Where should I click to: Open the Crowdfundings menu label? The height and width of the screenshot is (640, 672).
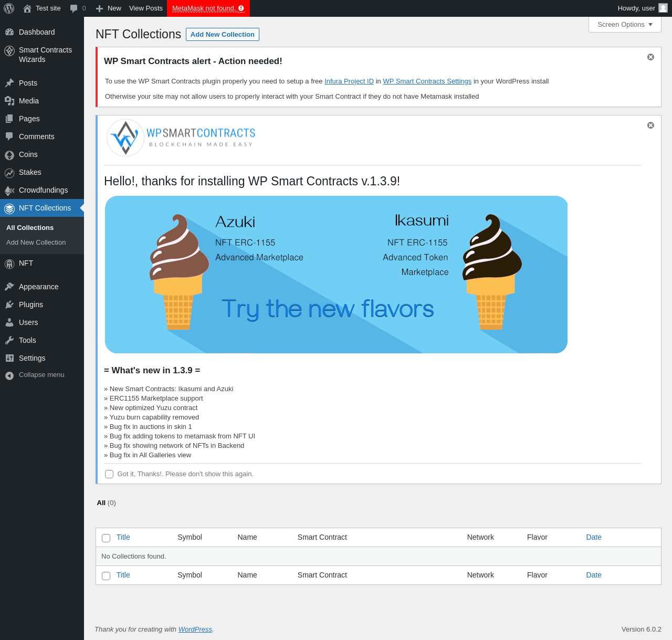tap(43, 190)
